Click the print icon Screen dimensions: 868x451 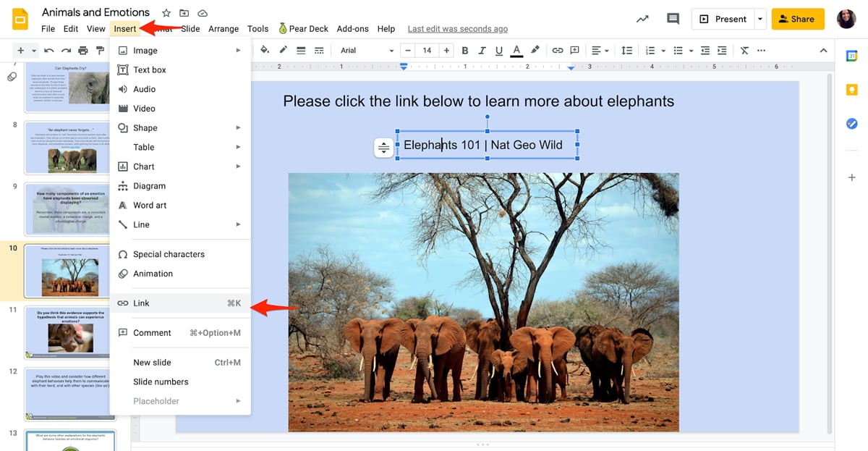(x=83, y=51)
